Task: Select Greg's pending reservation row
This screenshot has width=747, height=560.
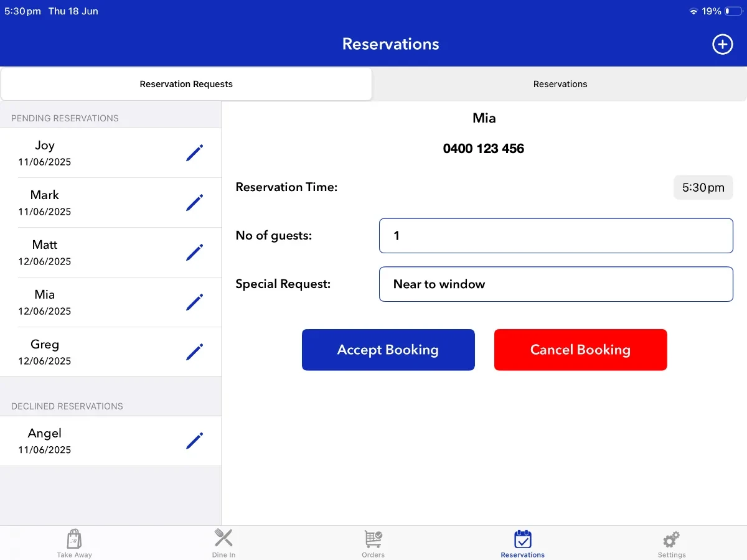Action: (111, 352)
